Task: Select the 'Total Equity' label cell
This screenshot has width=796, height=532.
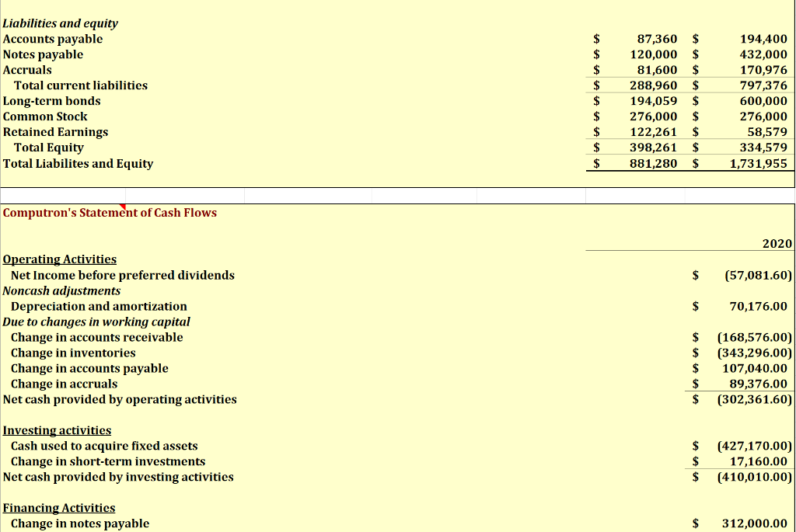Action: coord(49,148)
